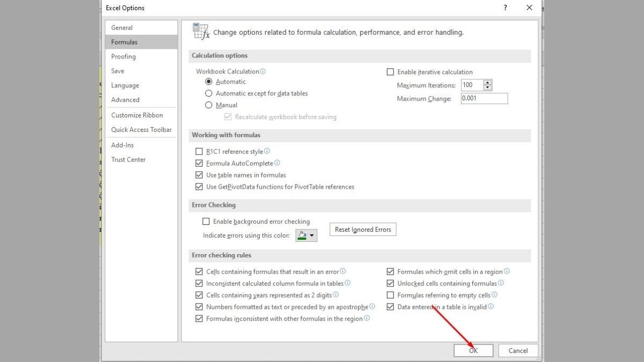Open the Trust Center category

point(141,160)
